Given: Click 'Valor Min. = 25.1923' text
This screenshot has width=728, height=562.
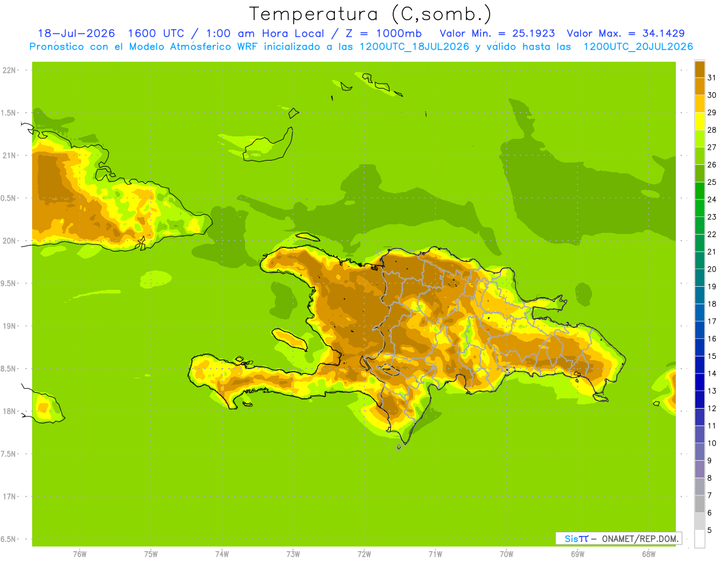Looking at the screenshot, I should point(497,33).
